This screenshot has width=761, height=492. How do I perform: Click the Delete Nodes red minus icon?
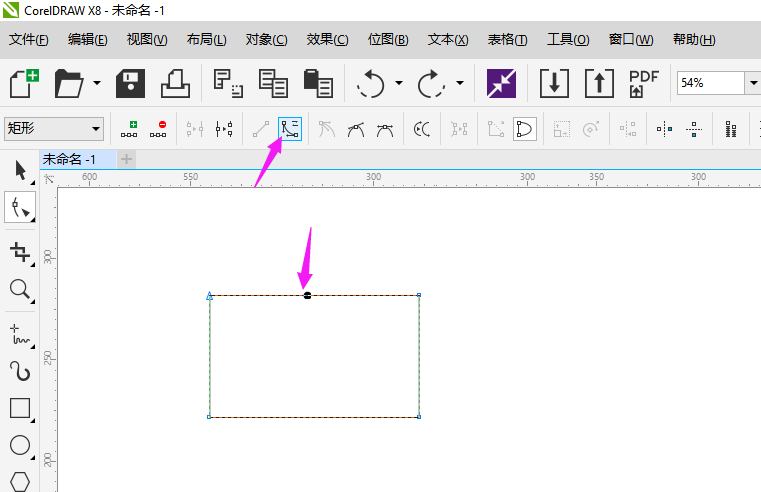point(158,129)
